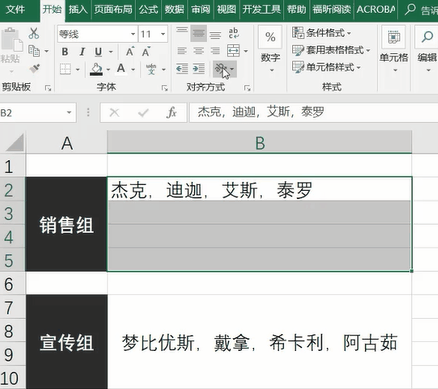The width and height of the screenshot is (438, 389).
Task: Open the 单元格 cells group
Action: tap(394, 50)
